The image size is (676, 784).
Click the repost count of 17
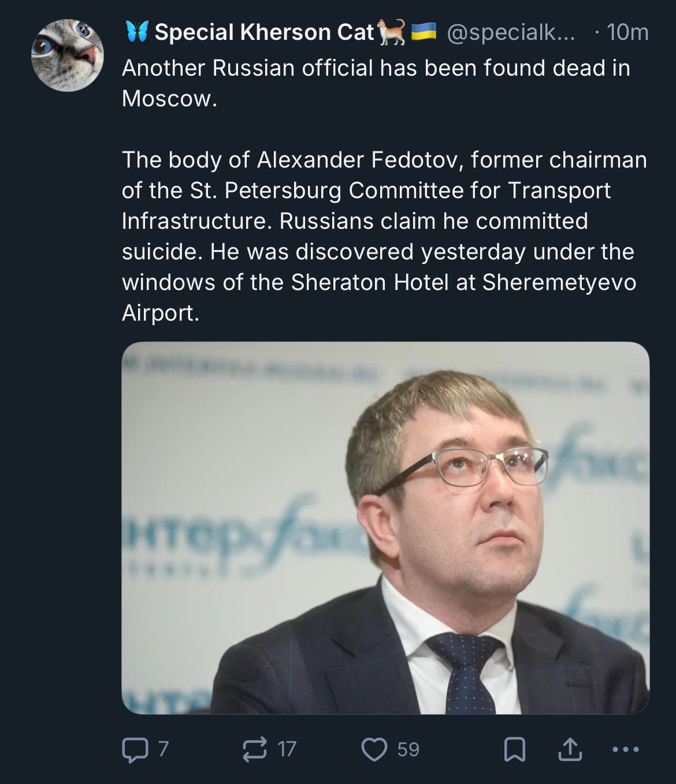pos(287,749)
